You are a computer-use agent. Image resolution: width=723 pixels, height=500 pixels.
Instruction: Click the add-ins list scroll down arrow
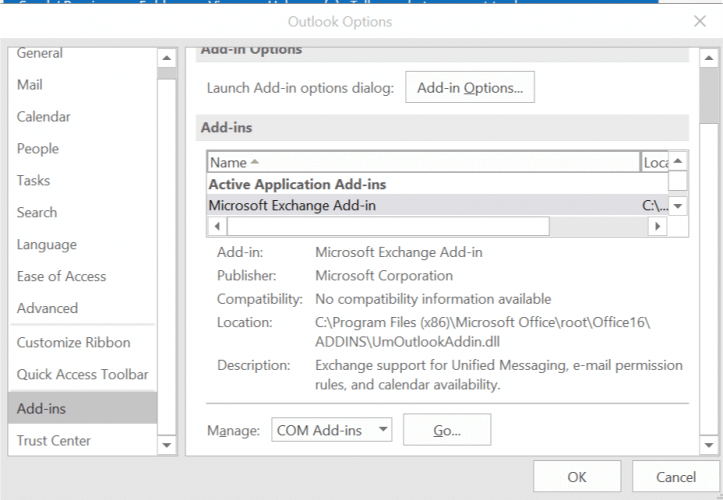click(677, 206)
